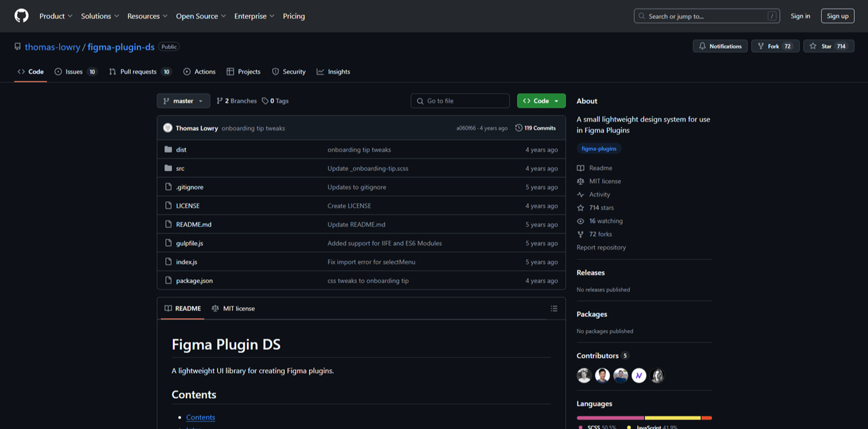Open the master branch dropdown

[184, 101]
